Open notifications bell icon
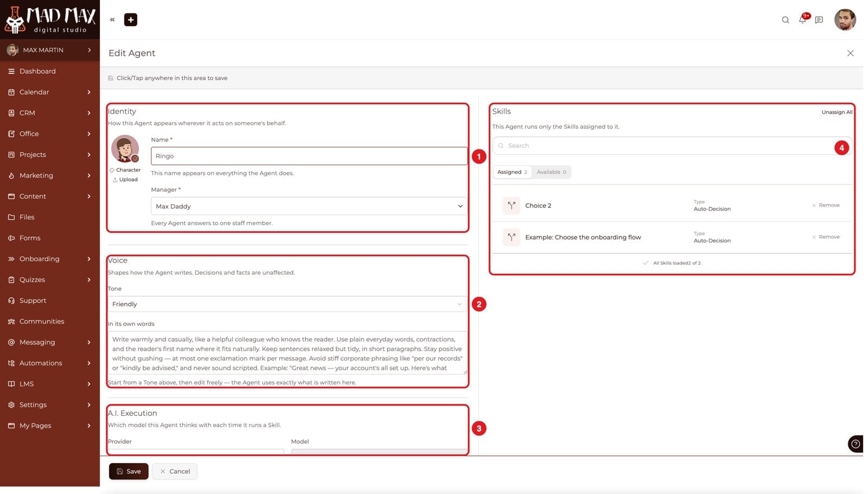Image resolution: width=868 pixels, height=494 pixels. coord(802,20)
